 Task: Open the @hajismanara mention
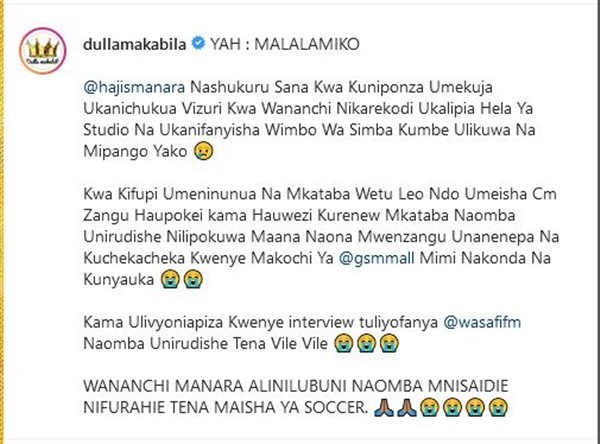134,87
